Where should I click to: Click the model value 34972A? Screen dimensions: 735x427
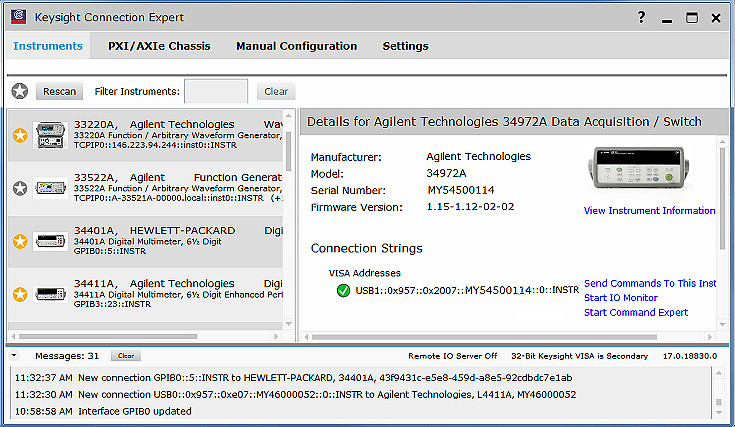point(446,173)
